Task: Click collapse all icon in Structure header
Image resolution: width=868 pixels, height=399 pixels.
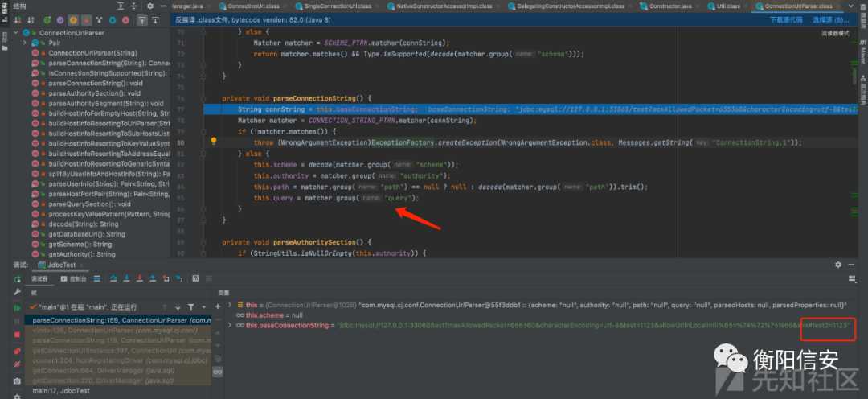Action: [x=134, y=6]
